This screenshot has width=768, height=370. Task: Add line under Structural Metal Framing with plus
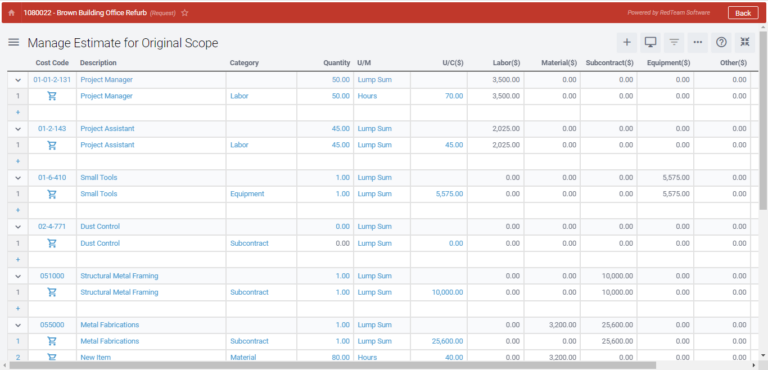(x=18, y=308)
